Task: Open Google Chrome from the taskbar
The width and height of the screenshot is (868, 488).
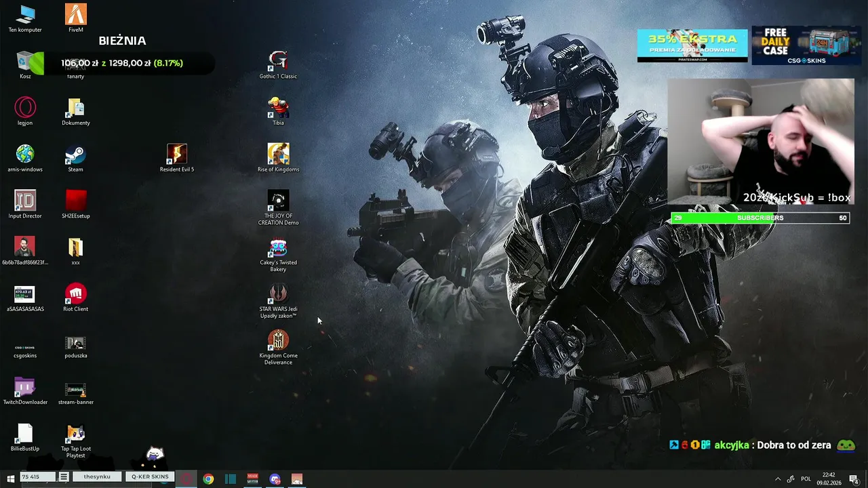Action: tap(208, 479)
